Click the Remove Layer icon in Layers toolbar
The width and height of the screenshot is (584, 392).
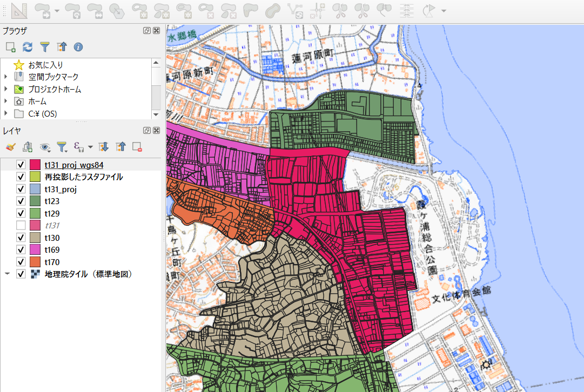(x=137, y=147)
